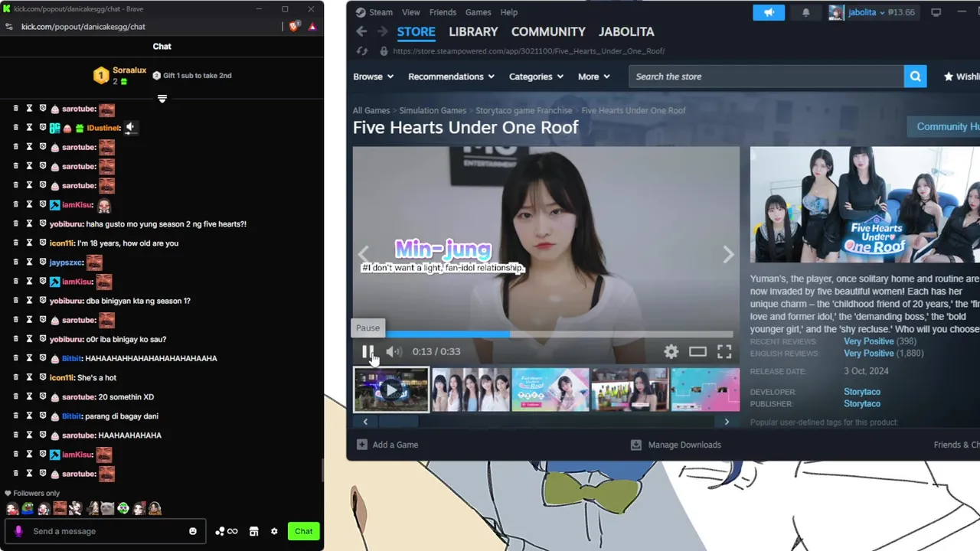The height and width of the screenshot is (551, 980).
Task: Open the Friends menu in Steam
Action: tap(443, 12)
